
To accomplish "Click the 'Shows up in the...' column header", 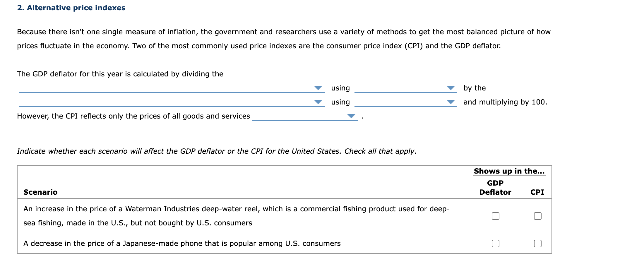I will (x=509, y=171).
